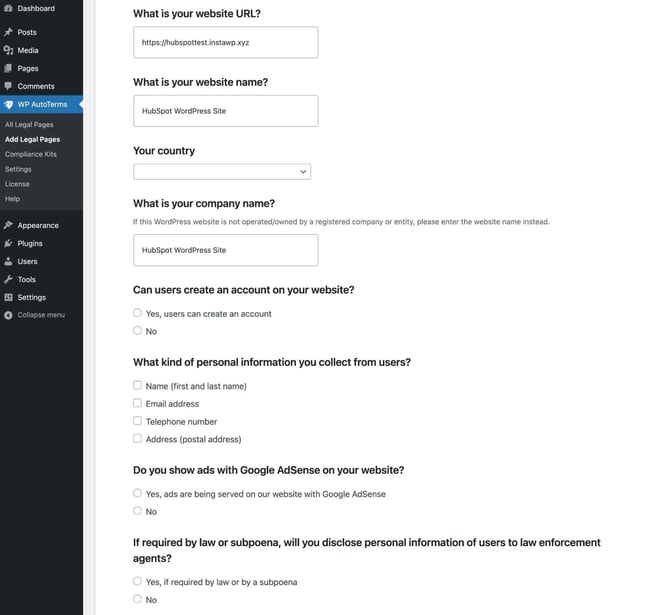The width and height of the screenshot is (650, 615).
Task: Check the Email address checkbox
Action: tap(137, 403)
